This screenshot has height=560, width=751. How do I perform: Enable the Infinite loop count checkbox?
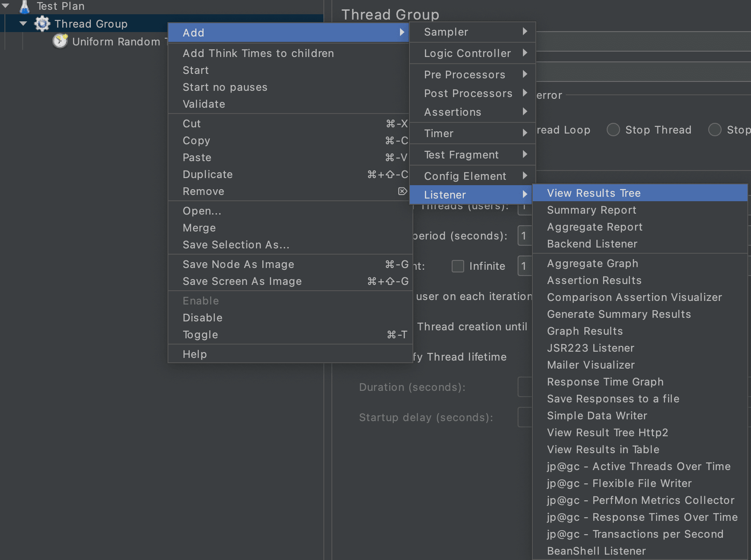point(458,266)
